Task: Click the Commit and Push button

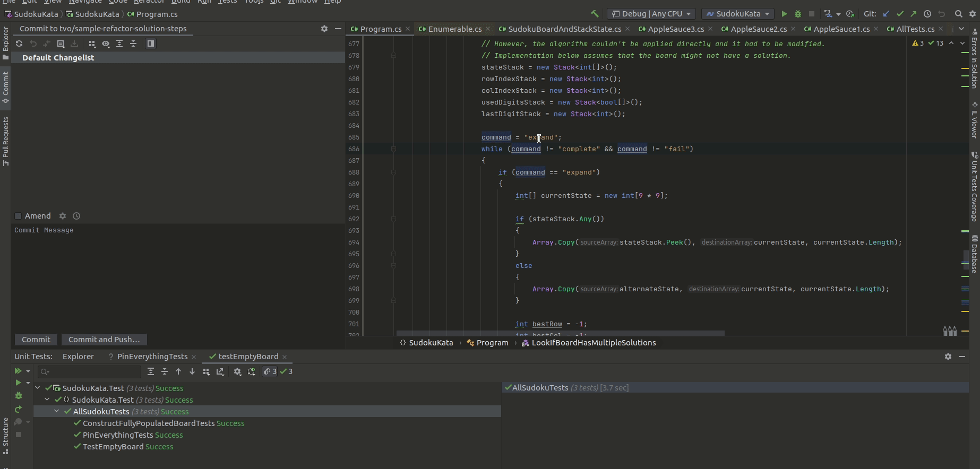Action: (104, 340)
